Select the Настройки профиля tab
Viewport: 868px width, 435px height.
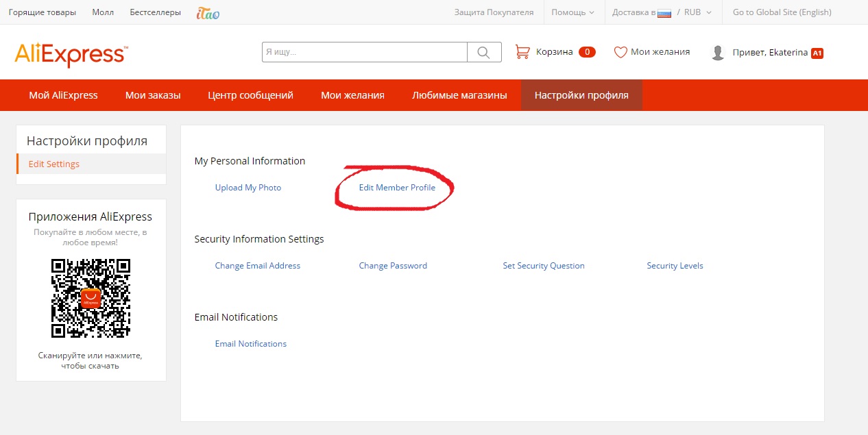click(581, 95)
